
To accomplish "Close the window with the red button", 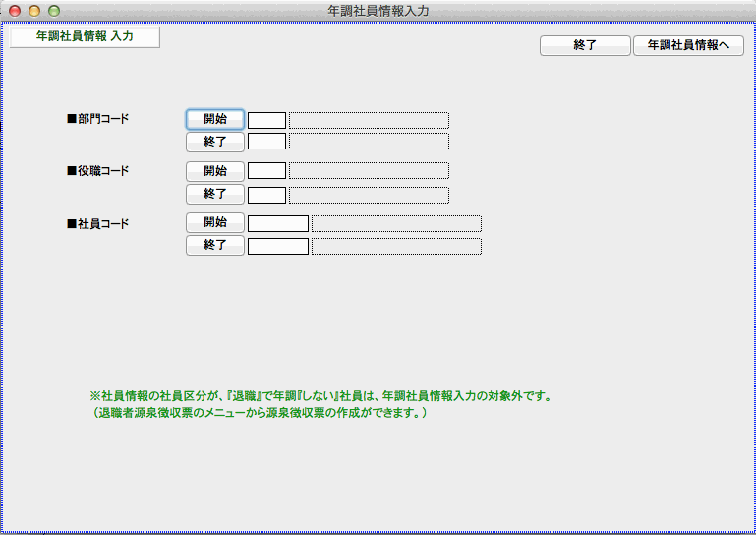I will pos(15,11).
